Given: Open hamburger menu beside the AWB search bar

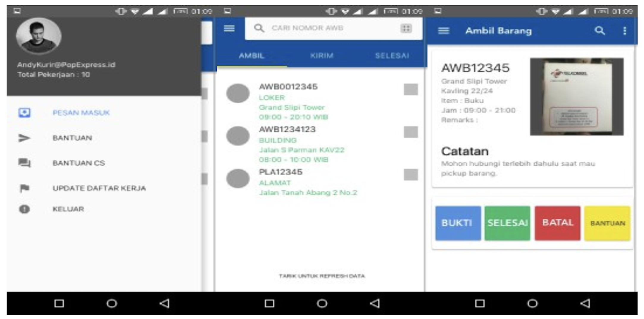Looking at the screenshot, I should coord(229,28).
